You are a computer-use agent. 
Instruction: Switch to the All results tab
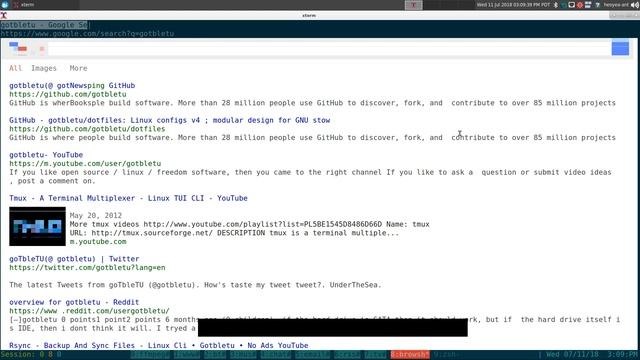point(16,68)
